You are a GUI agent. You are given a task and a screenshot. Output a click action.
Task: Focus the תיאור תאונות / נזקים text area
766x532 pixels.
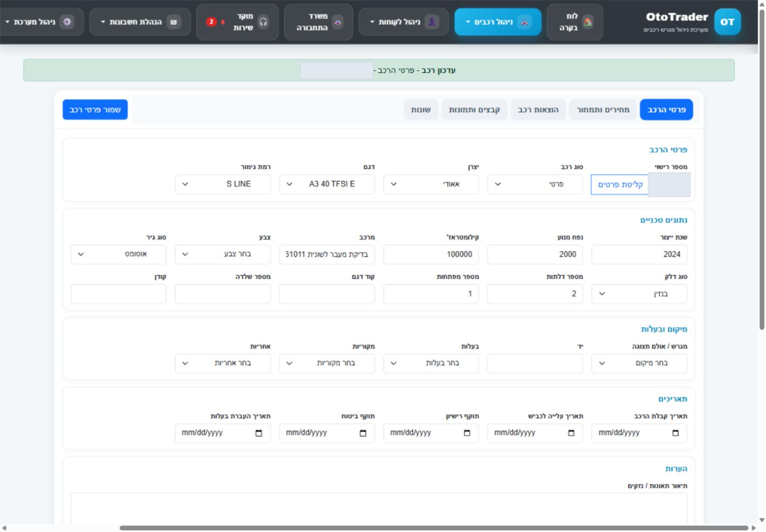pyautogui.click(x=379, y=508)
